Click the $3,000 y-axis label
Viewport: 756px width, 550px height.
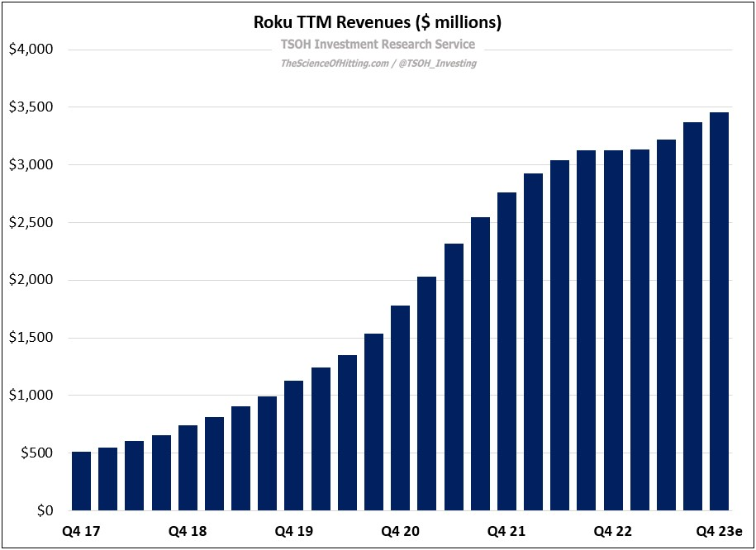coord(31,165)
